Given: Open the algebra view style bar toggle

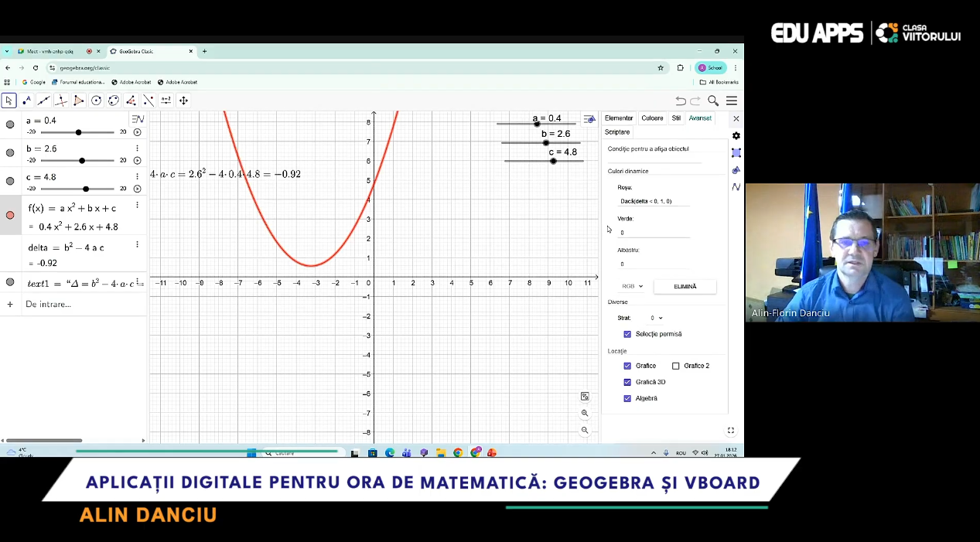Looking at the screenshot, I should [x=138, y=119].
